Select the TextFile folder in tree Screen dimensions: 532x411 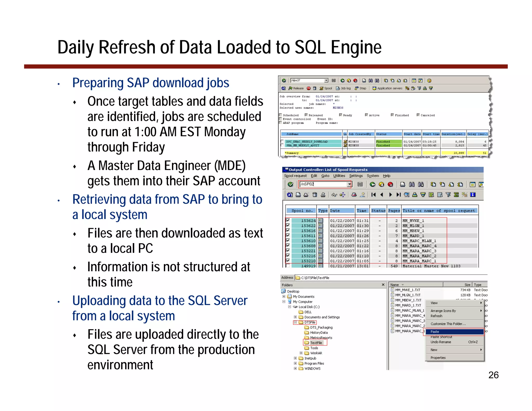313,343
